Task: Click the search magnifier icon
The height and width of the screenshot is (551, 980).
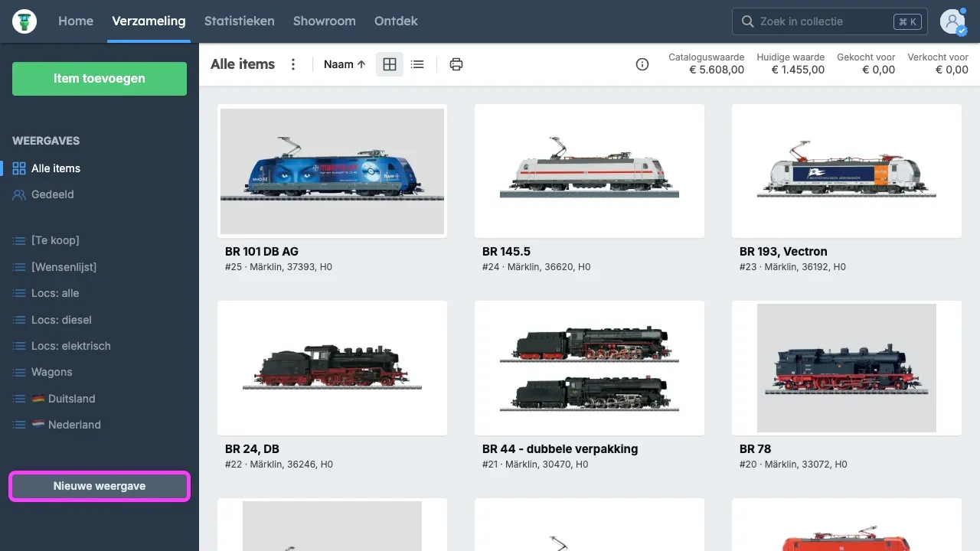Action: (747, 21)
